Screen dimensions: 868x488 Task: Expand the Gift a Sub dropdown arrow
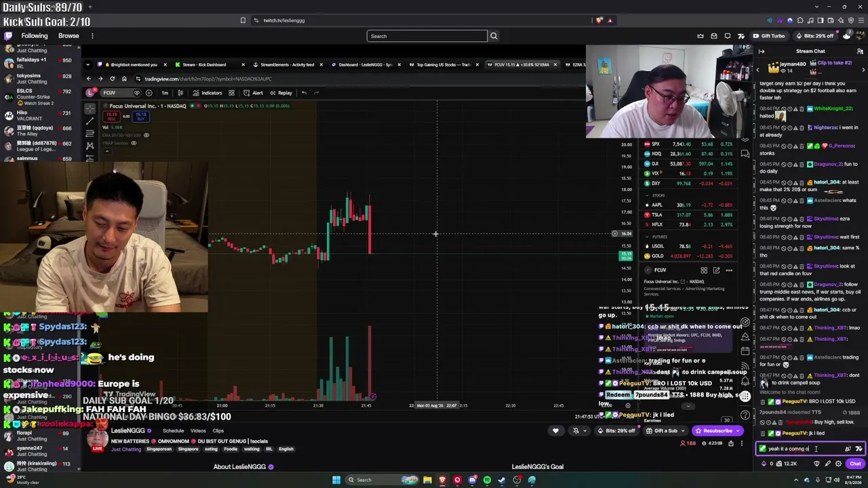click(x=683, y=430)
